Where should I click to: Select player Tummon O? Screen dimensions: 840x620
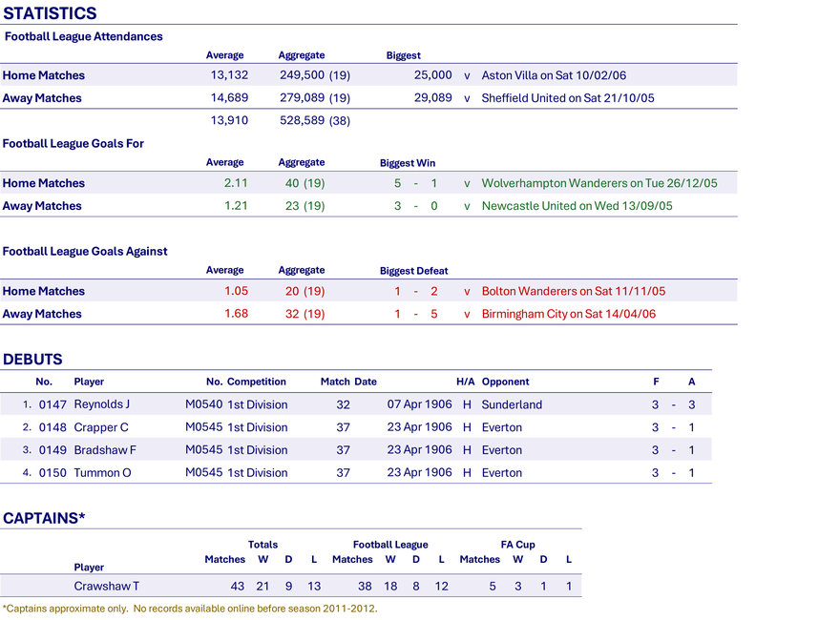tap(102, 473)
